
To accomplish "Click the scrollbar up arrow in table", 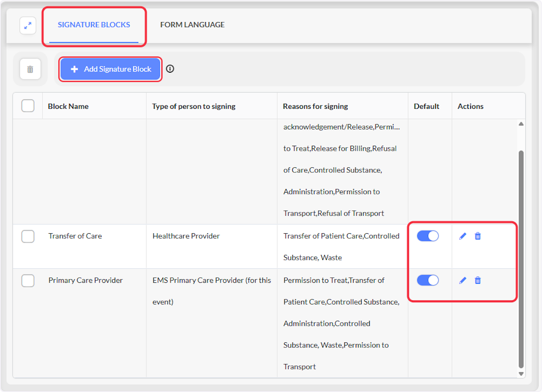I will click(521, 124).
